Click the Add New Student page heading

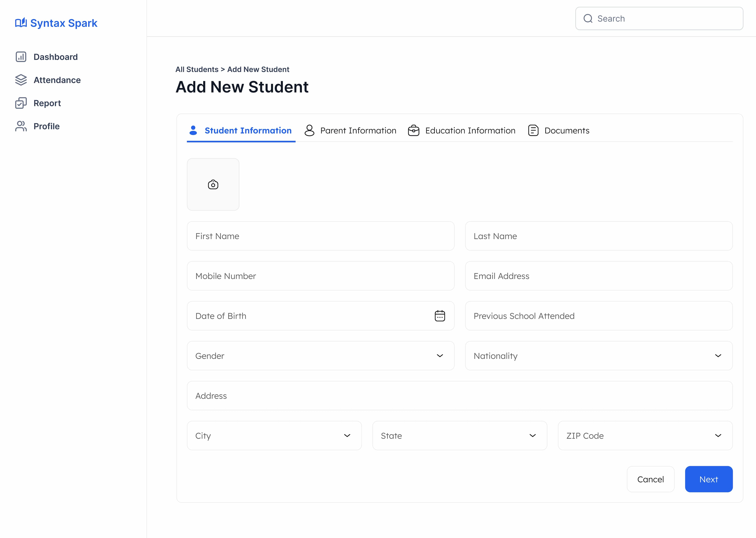click(x=242, y=87)
